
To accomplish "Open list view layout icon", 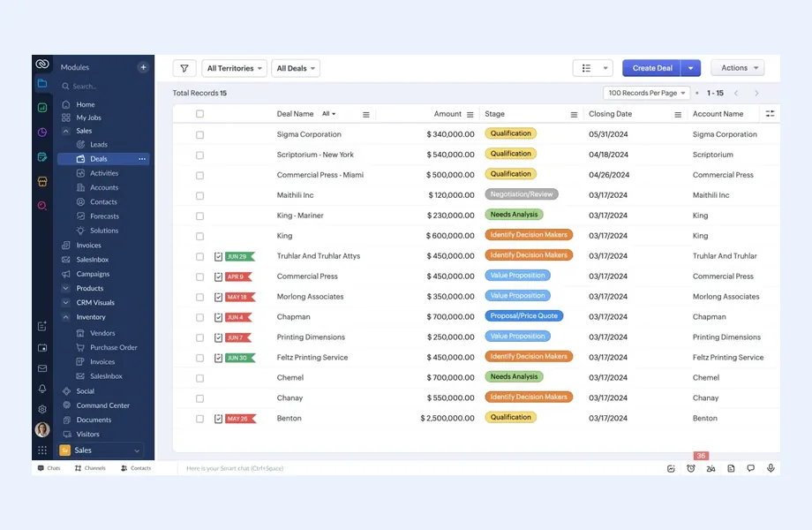I will click(586, 68).
